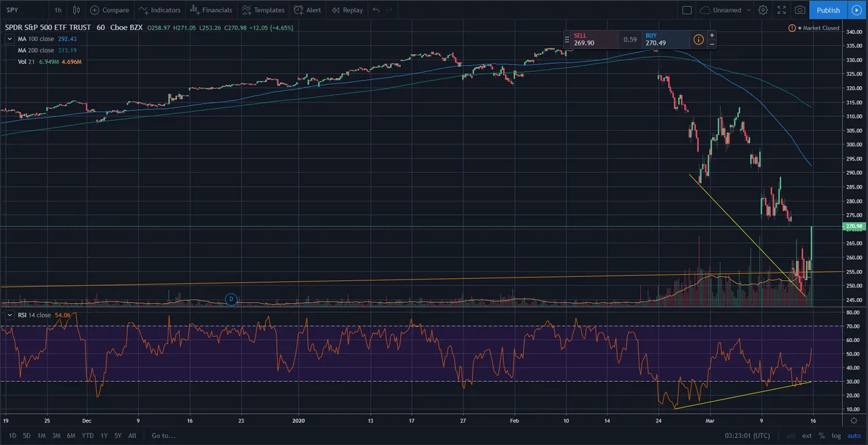Screen dimensions: 868x445
Task: Open time axis settings gear
Action: [854, 421]
